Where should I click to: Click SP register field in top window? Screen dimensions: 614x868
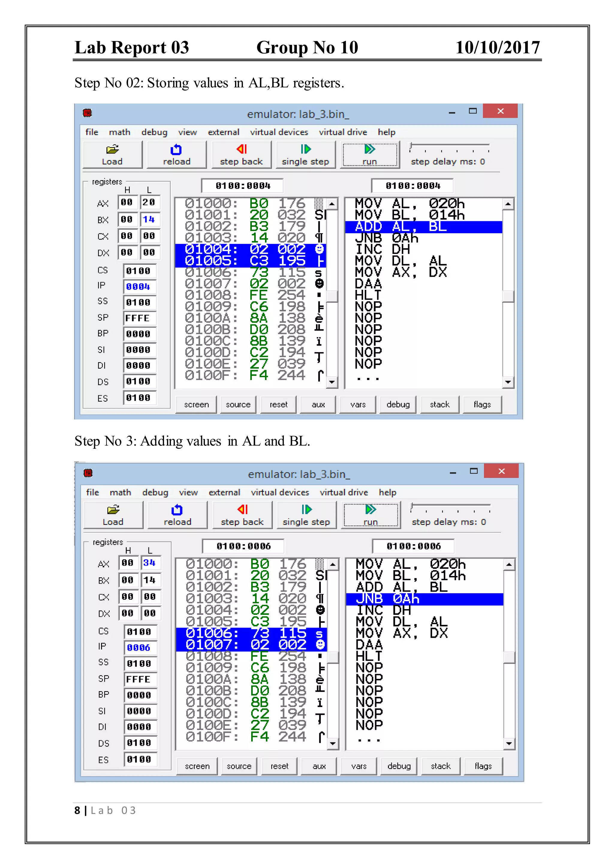coord(139,318)
